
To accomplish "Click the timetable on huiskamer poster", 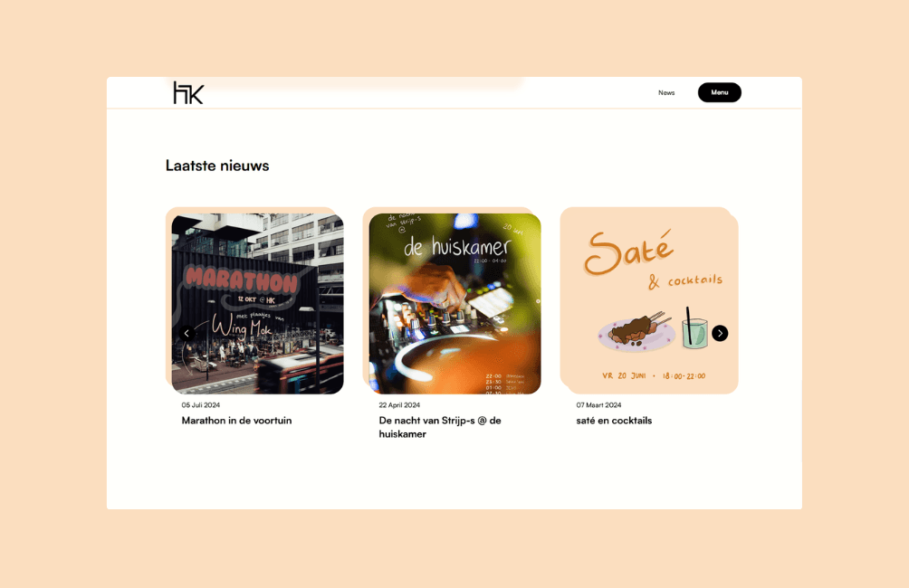I will pos(505,384).
